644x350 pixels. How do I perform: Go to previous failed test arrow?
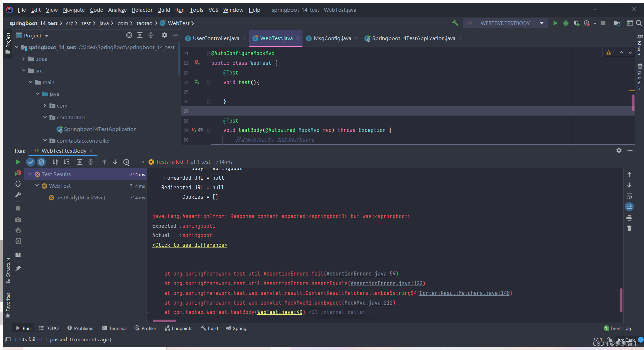(x=104, y=162)
